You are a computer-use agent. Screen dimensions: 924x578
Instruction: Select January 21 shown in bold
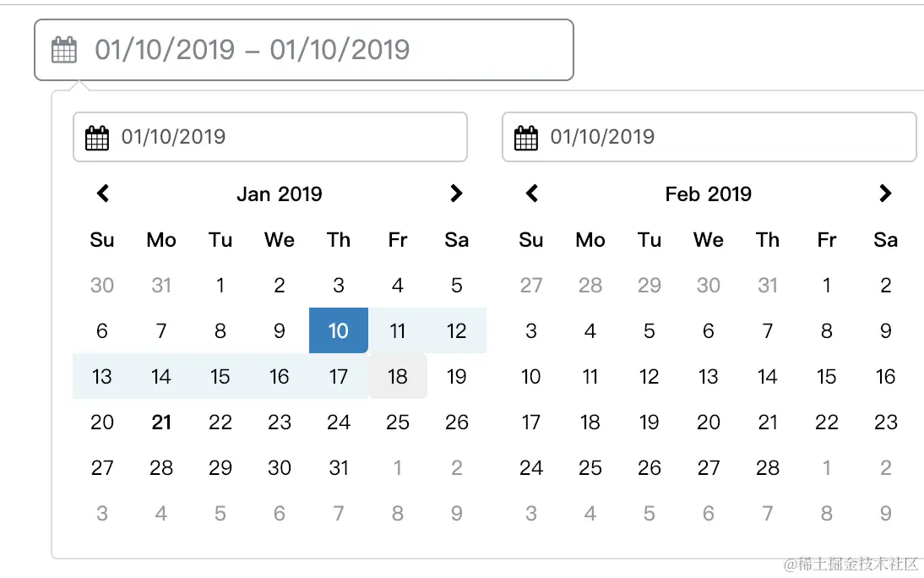point(160,423)
